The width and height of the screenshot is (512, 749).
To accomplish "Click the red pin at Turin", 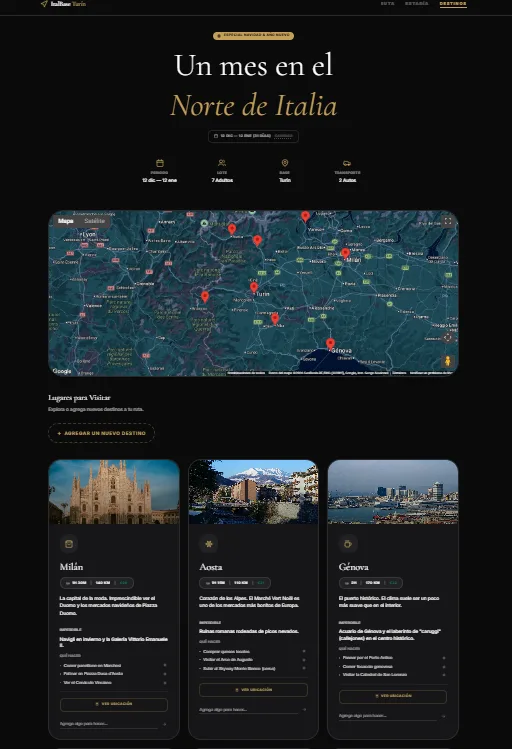I will [x=254, y=287].
